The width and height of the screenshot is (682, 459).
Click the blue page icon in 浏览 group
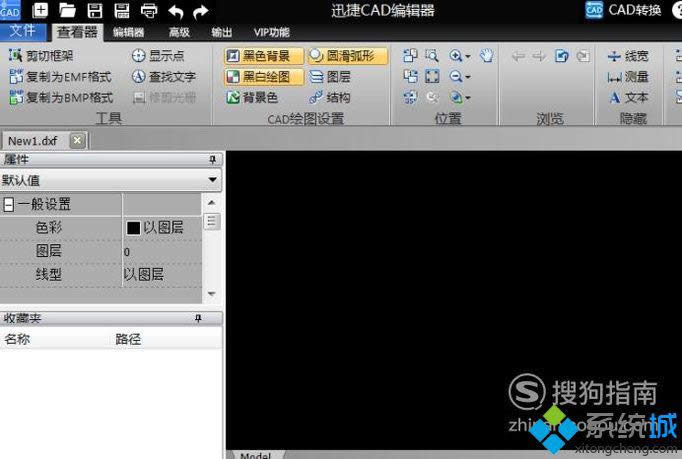click(562, 56)
